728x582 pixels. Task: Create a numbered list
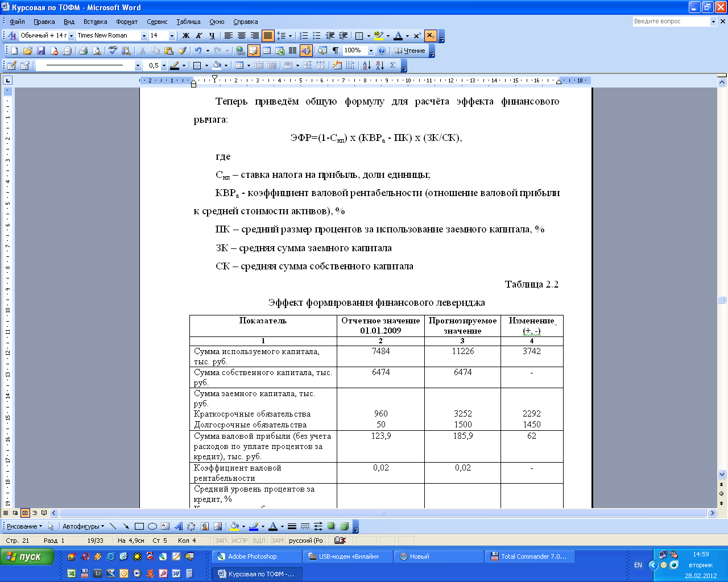point(304,36)
